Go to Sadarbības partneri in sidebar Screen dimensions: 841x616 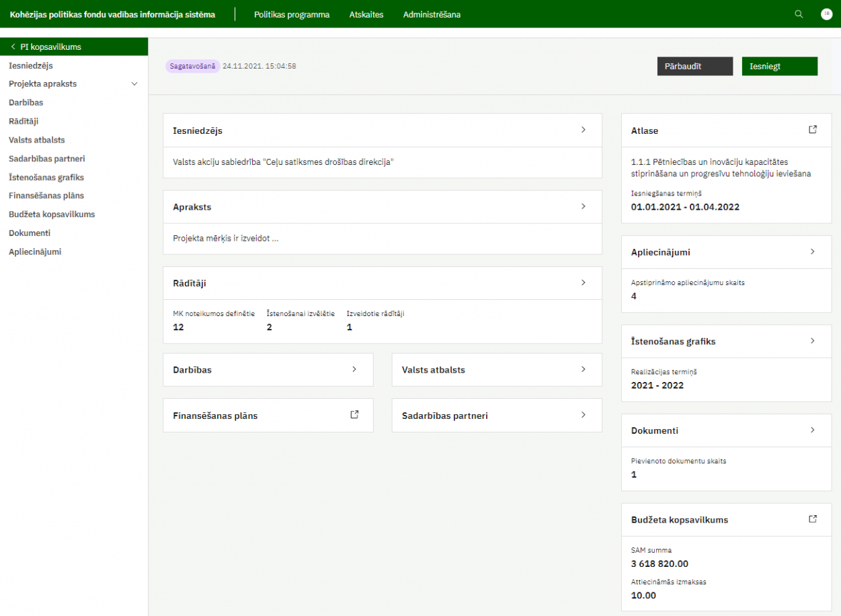tap(46, 159)
